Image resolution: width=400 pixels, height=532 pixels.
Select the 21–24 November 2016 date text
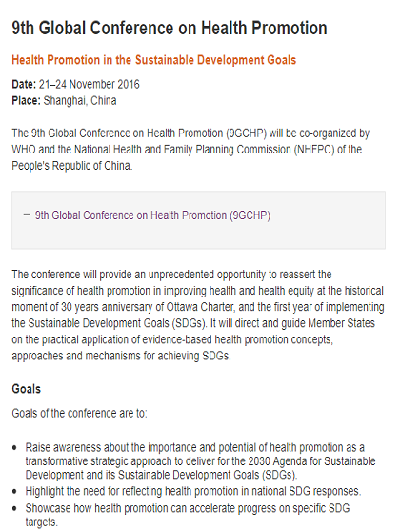click(89, 84)
